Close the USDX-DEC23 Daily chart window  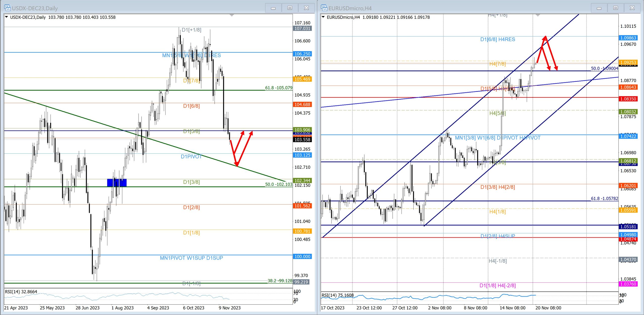(x=306, y=8)
